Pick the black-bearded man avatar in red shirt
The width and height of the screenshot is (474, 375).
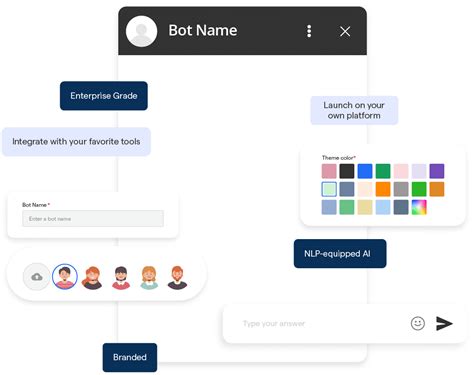click(x=121, y=277)
